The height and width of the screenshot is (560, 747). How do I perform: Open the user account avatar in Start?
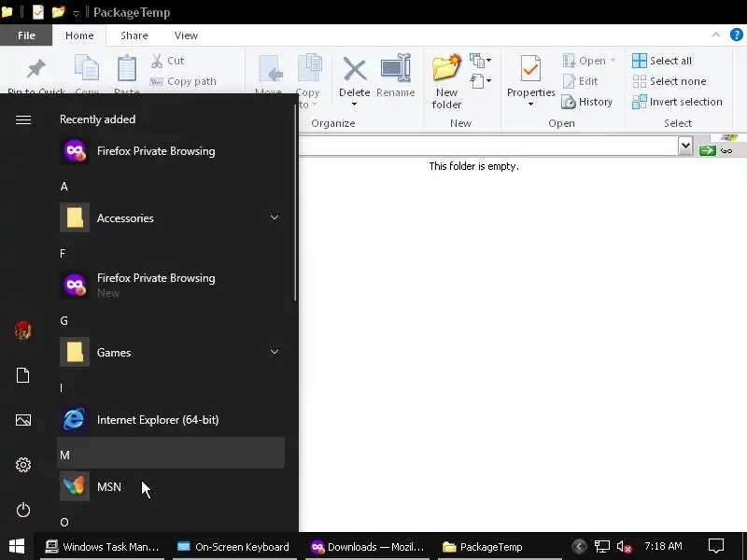22,329
